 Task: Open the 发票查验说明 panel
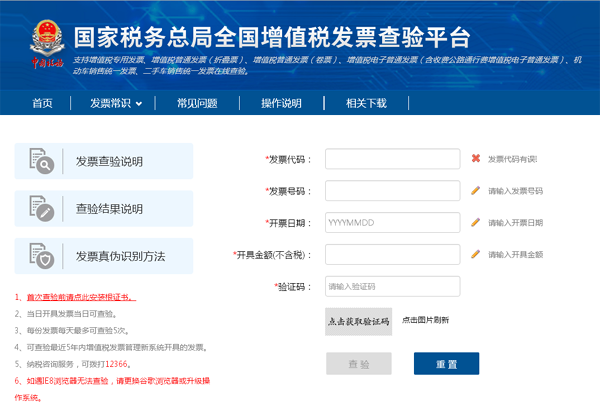pyautogui.click(x=104, y=161)
